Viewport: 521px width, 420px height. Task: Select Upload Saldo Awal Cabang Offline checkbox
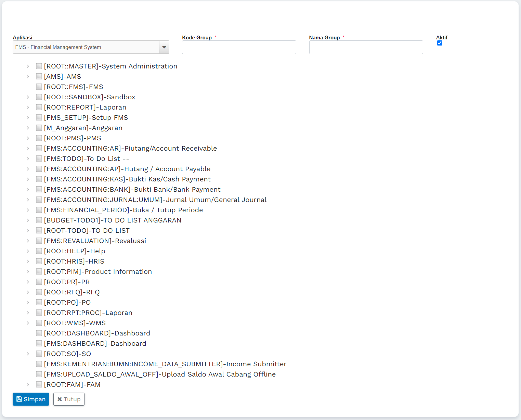tap(39, 374)
